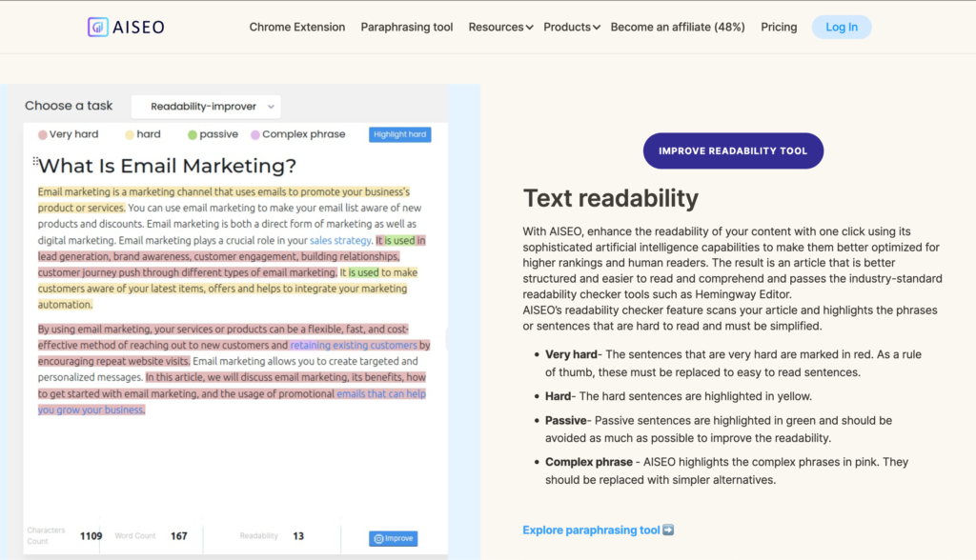The width and height of the screenshot is (976, 560).
Task: Click the blue Improve button
Action: pyautogui.click(x=393, y=538)
